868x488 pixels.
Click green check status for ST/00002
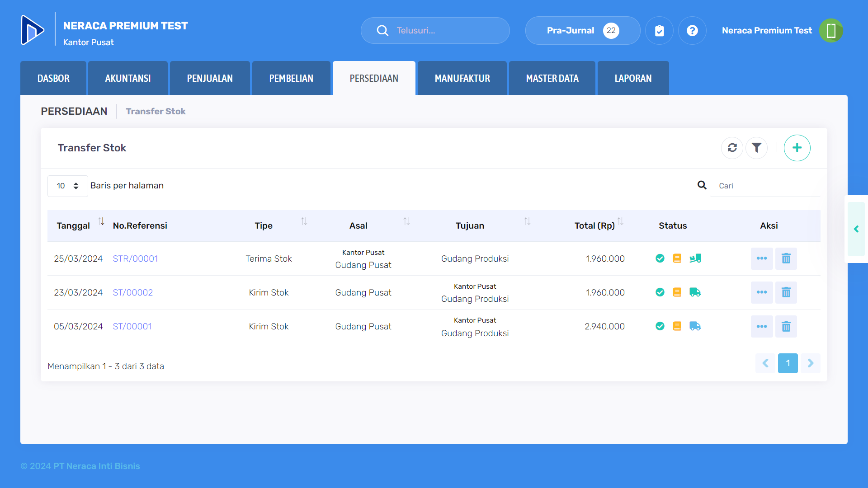click(660, 292)
